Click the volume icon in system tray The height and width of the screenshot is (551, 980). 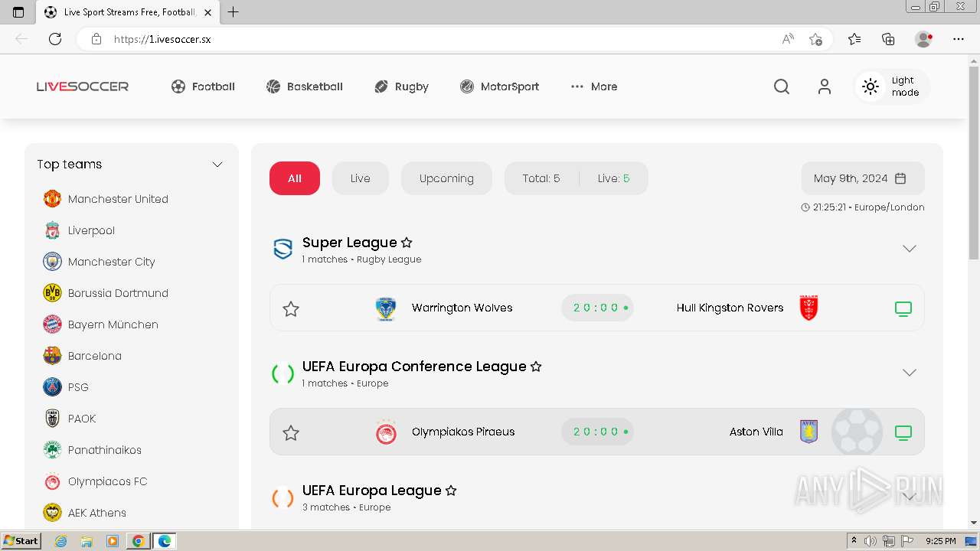pyautogui.click(x=871, y=541)
